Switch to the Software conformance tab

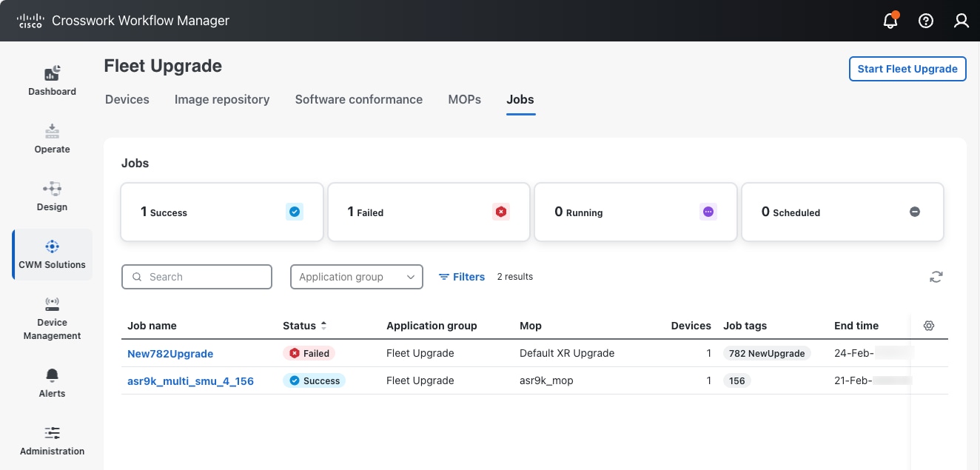pos(359,99)
